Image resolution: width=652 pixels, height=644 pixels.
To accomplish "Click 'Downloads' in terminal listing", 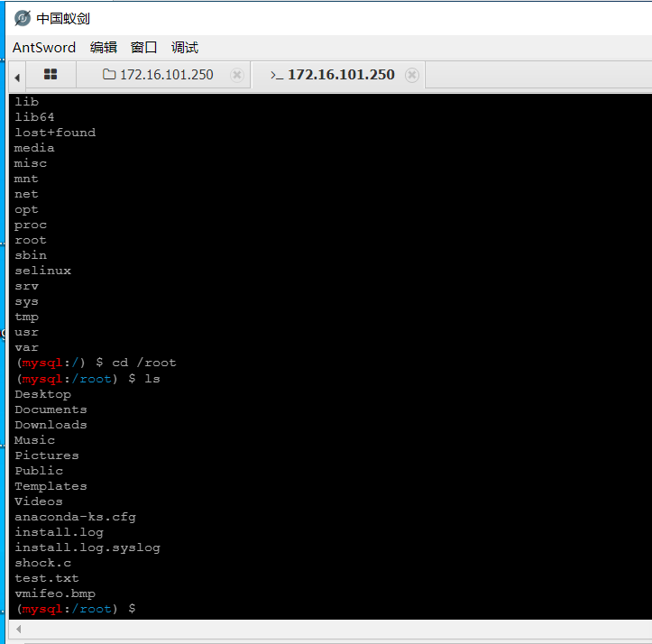I will pos(51,425).
